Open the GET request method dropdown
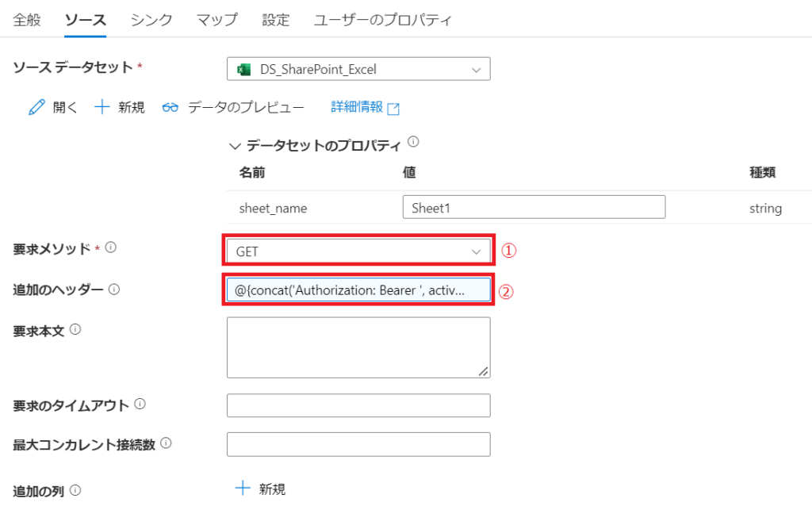The height and width of the screenshot is (506, 812). [x=358, y=251]
